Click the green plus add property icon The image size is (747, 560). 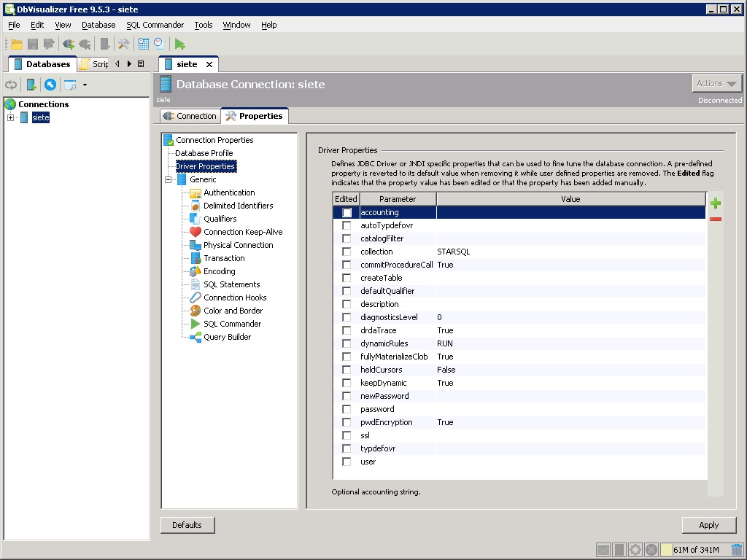(x=716, y=203)
